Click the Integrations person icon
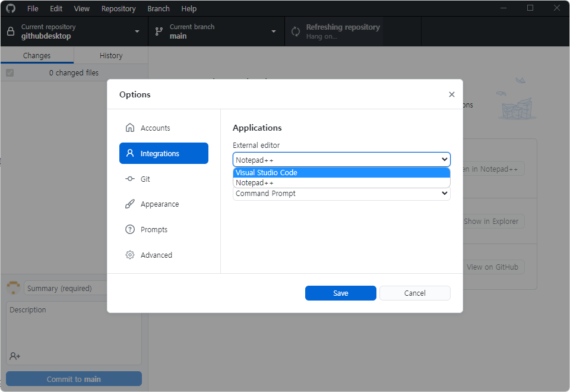The height and width of the screenshot is (392, 570). (x=129, y=153)
